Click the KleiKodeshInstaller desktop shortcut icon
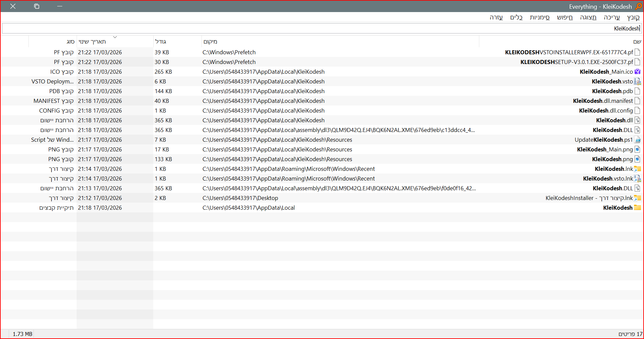 (638, 198)
